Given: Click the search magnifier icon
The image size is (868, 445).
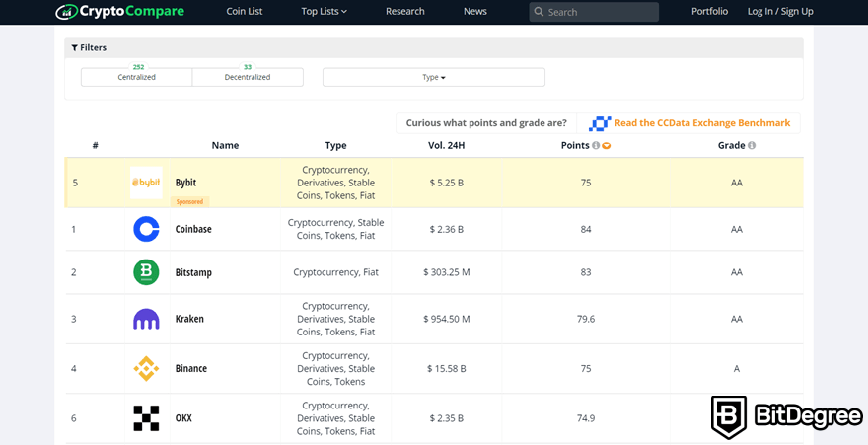Looking at the screenshot, I should (x=539, y=12).
